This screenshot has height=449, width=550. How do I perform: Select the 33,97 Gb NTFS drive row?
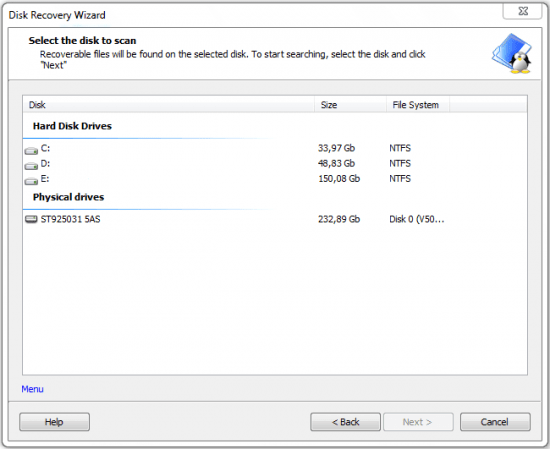point(275,148)
